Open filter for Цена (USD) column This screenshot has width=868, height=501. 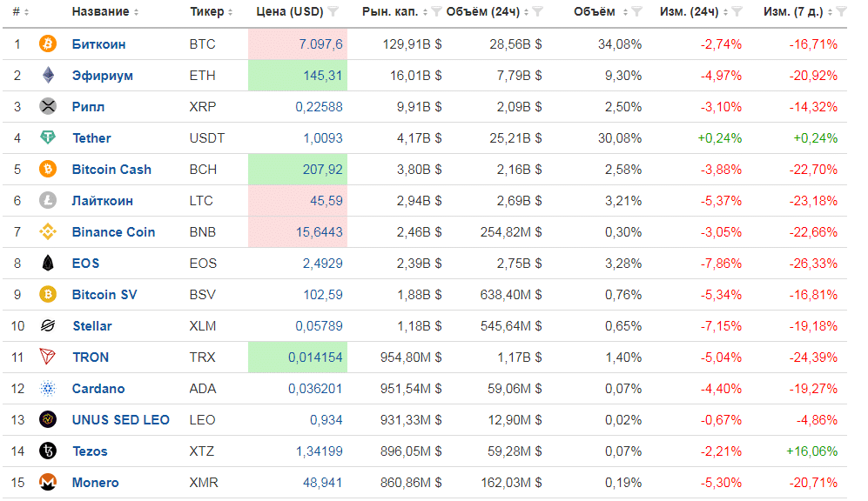[x=333, y=12]
